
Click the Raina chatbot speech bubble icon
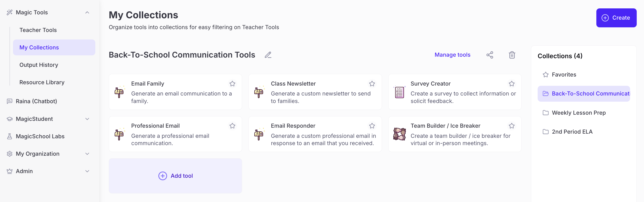click(9, 101)
